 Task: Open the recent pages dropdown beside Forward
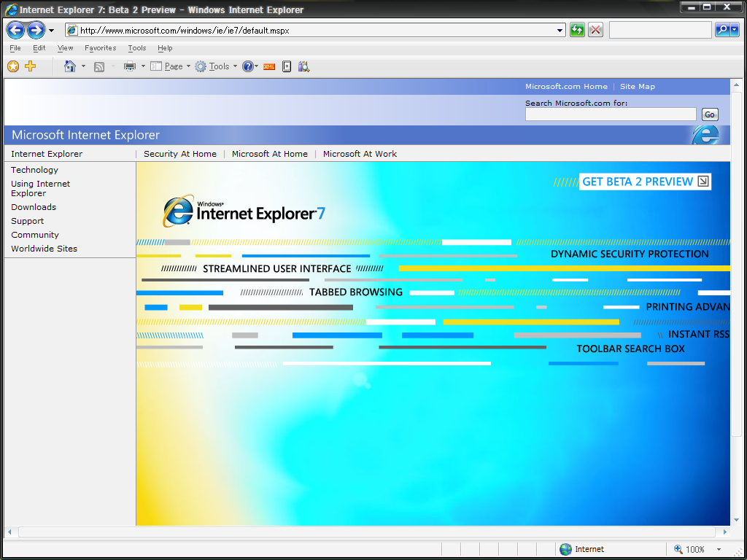pos(52,31)
